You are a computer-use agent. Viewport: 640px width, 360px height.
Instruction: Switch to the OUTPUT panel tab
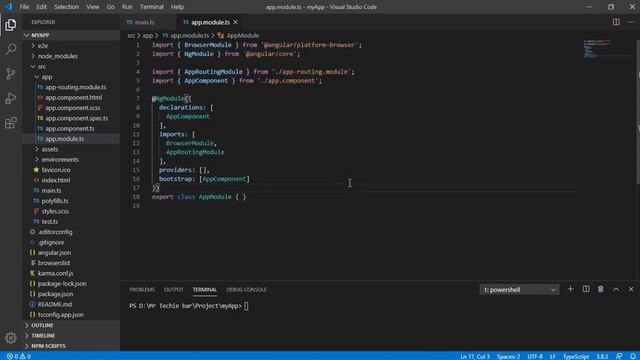(x=173, y=289)
